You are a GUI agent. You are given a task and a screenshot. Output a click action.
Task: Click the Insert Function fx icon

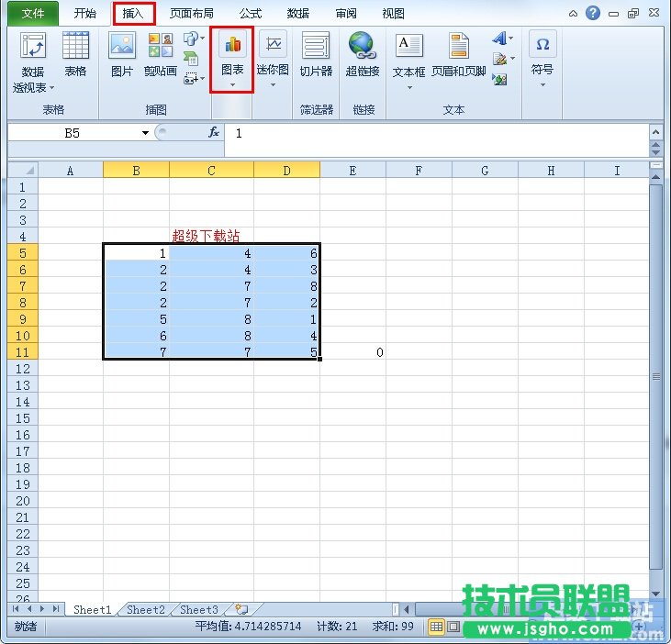[214, 133]
